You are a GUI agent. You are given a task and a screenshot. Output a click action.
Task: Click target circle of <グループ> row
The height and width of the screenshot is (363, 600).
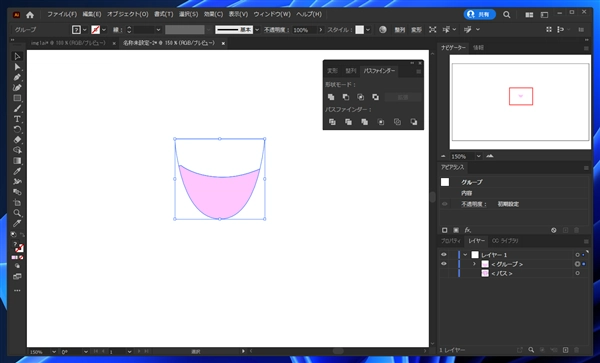click(577, 264)
